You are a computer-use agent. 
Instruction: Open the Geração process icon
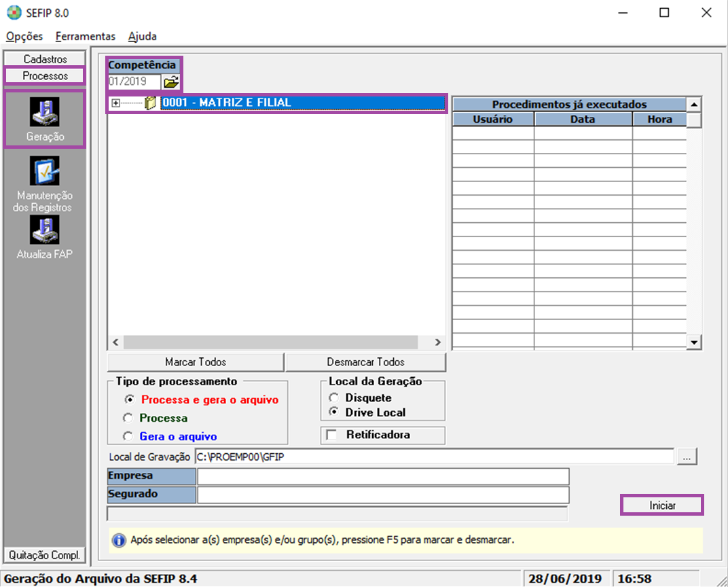(45, 112)
